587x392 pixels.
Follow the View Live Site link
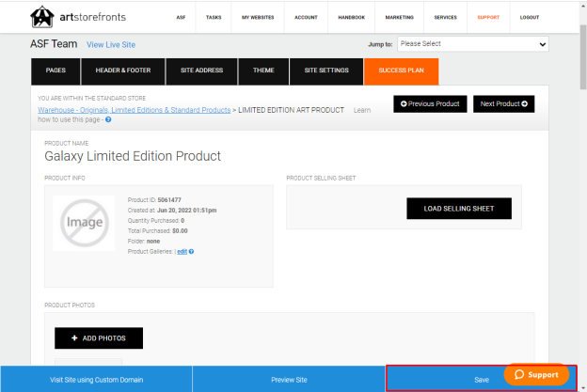click(111, 45)
